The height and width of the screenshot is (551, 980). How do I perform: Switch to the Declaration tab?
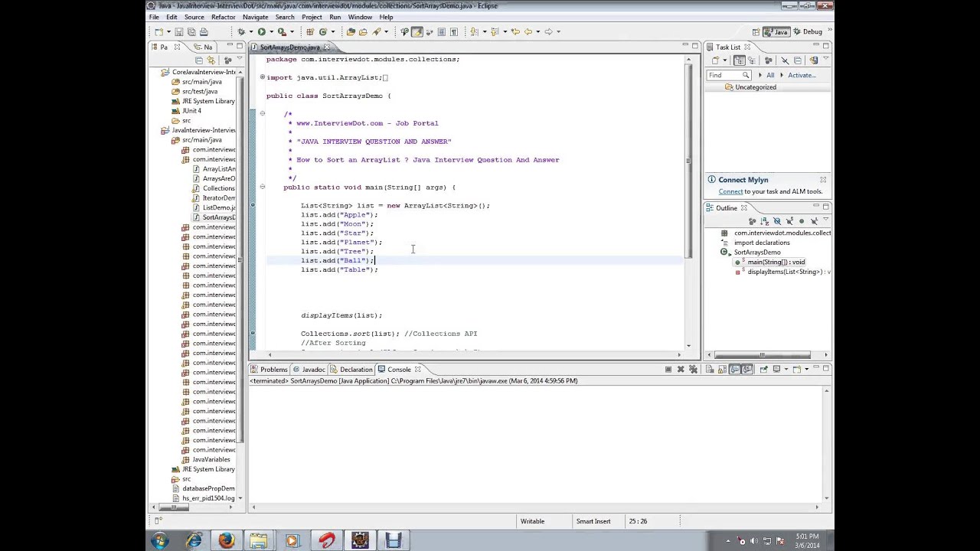(351, 370)
